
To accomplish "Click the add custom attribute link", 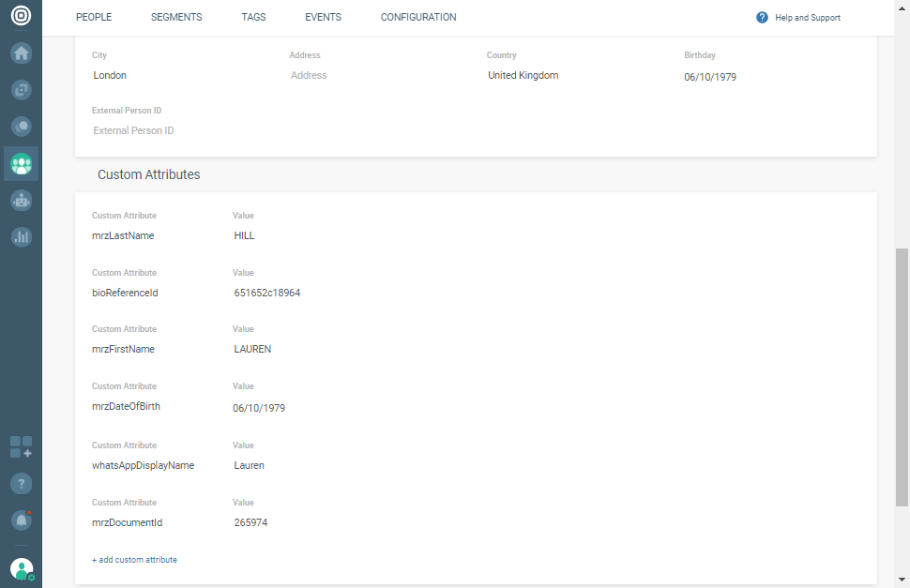I will 134,560.
